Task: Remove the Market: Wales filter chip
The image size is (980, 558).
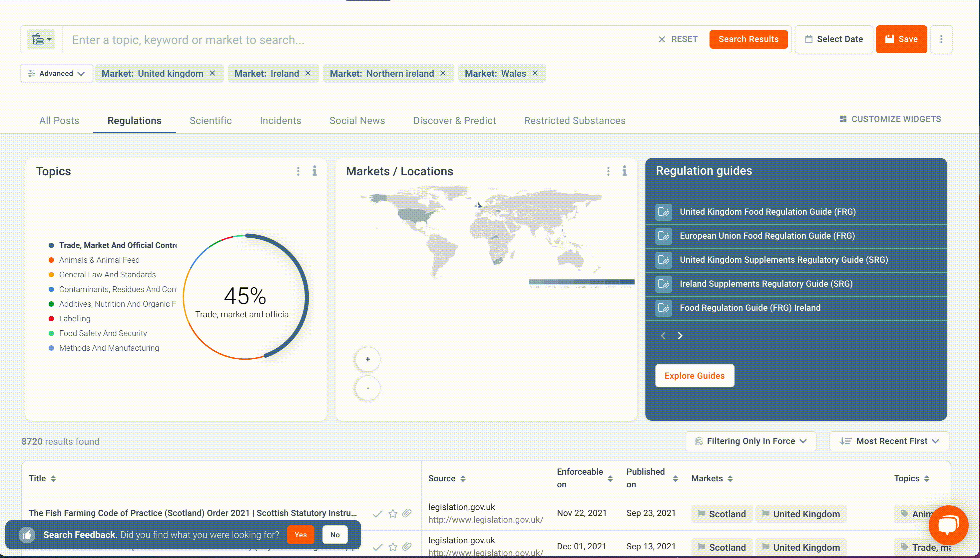Action: click(535, 73)
